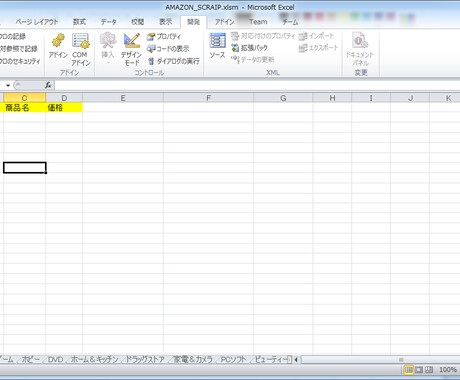Open the 表示 (View) ribbon tab
460x380 pixels.
165,22
